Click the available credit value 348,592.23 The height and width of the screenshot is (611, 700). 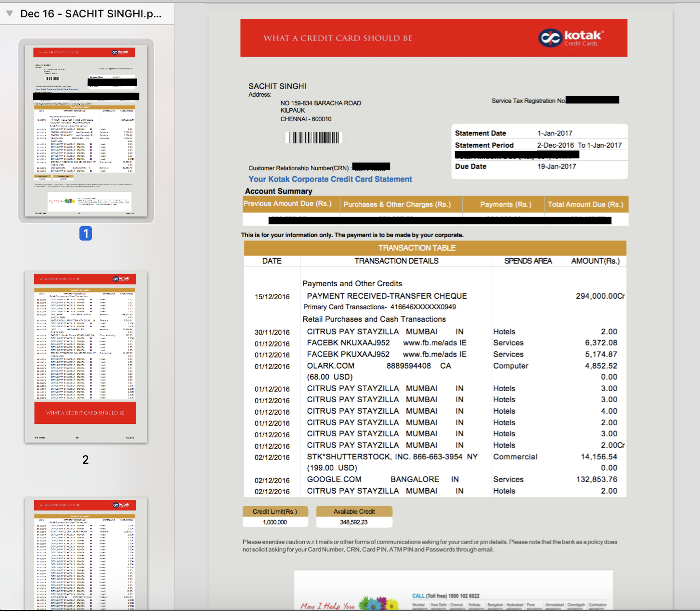tap(354, 522)
